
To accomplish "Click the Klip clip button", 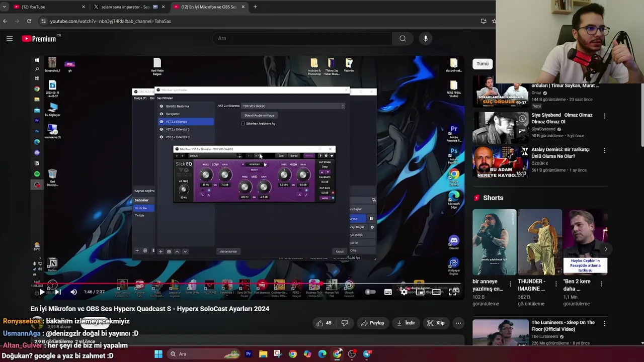I will [436, 323].
